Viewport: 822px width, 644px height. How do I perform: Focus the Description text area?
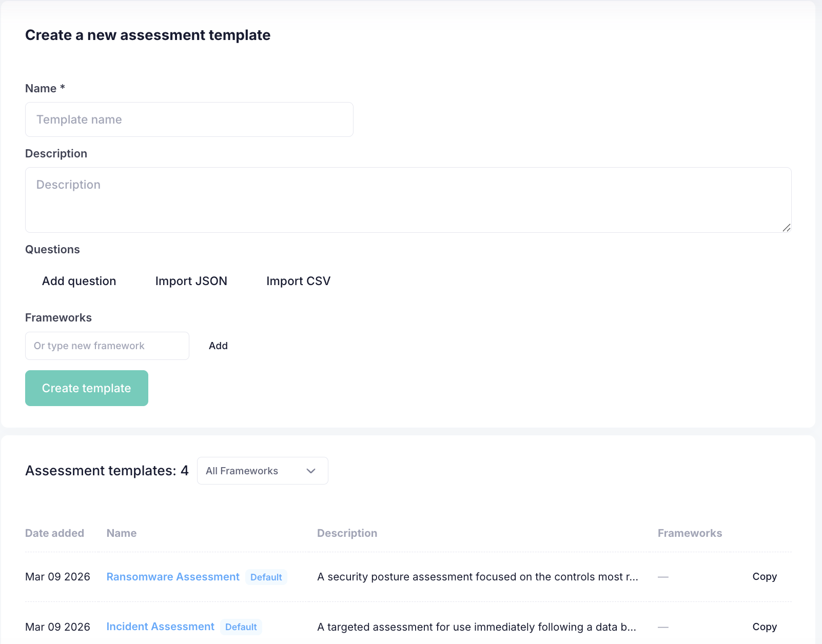pos(408,199)
